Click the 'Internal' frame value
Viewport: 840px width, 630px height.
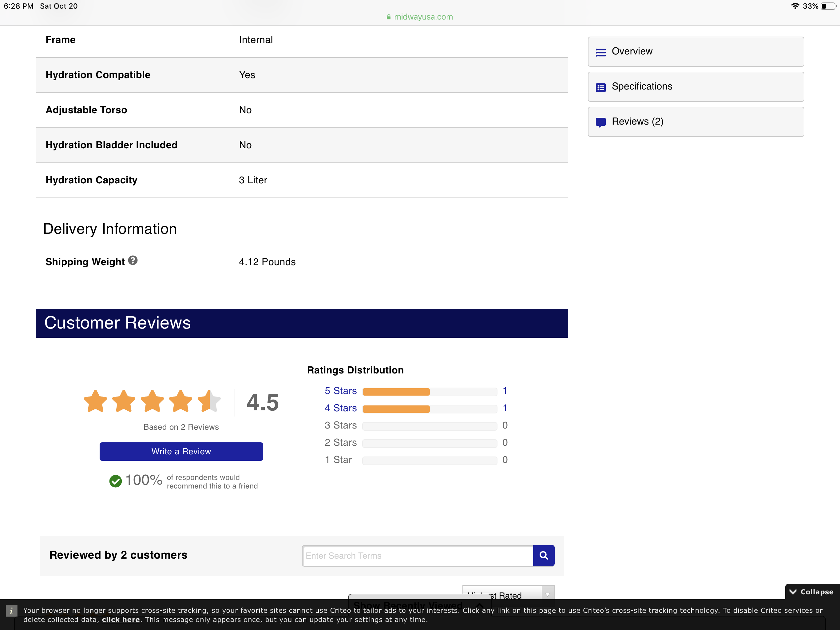(256, 40)
